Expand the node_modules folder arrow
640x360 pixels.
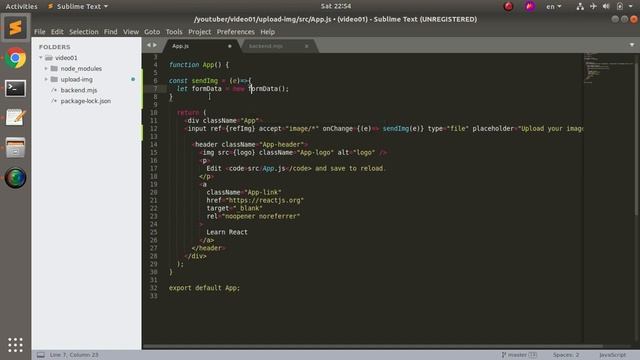46,69
